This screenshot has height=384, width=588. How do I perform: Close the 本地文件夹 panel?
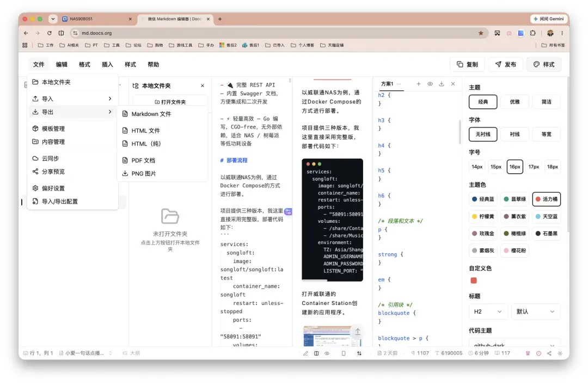tap(203, 86)
